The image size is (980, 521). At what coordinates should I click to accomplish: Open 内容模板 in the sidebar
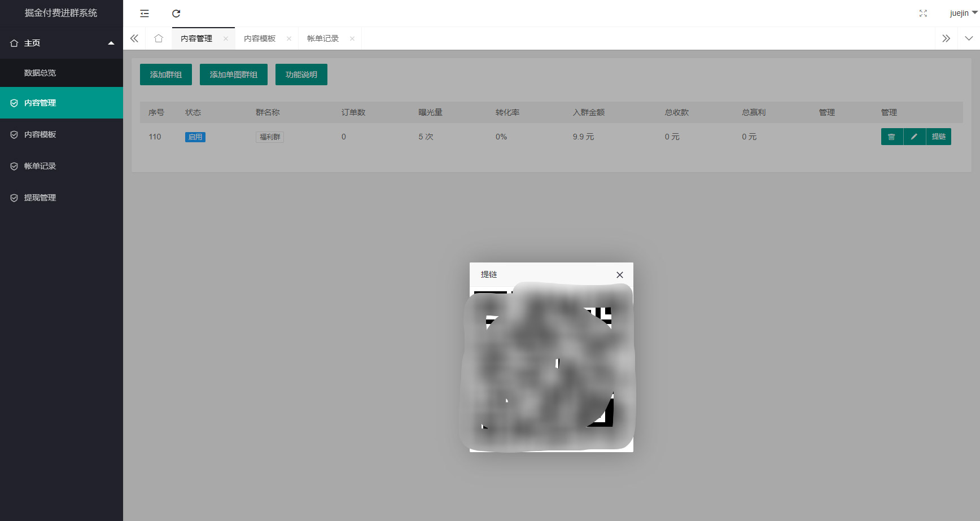pos(62,134)
